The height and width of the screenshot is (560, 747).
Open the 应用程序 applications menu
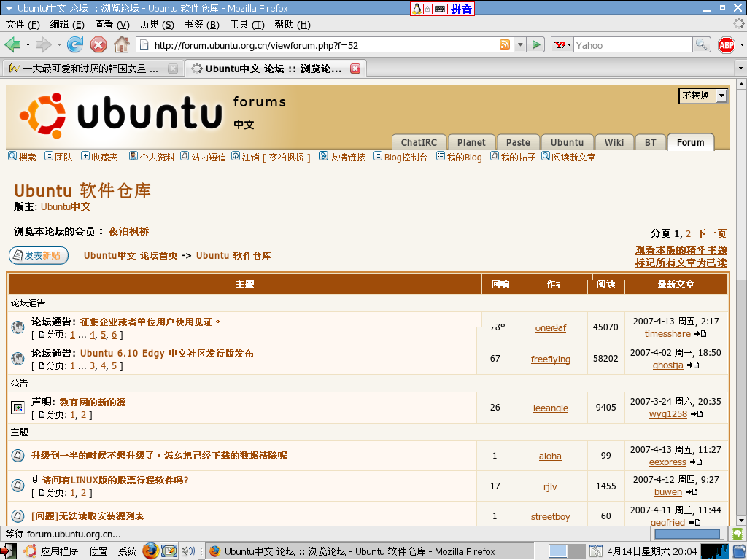(59, 551)
